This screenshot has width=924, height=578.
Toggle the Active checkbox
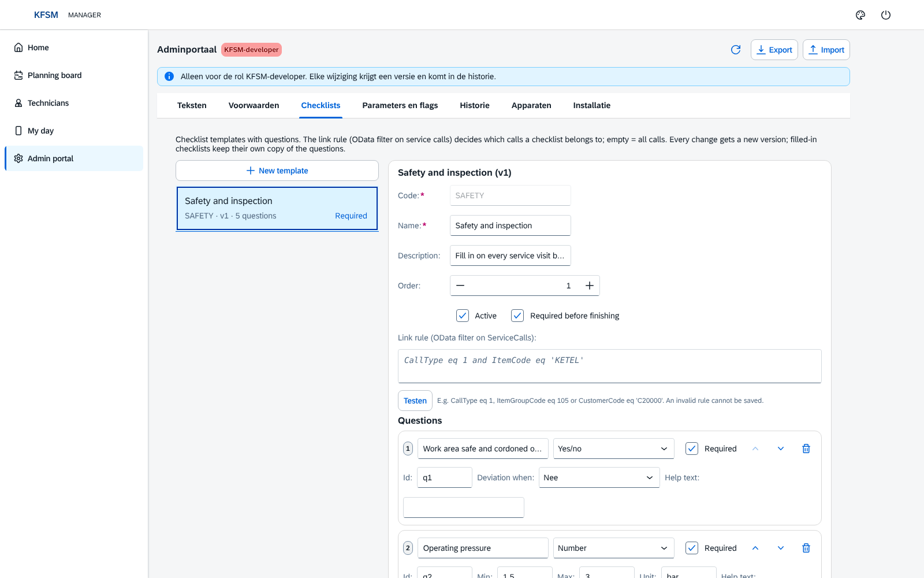tap(463, 316)
